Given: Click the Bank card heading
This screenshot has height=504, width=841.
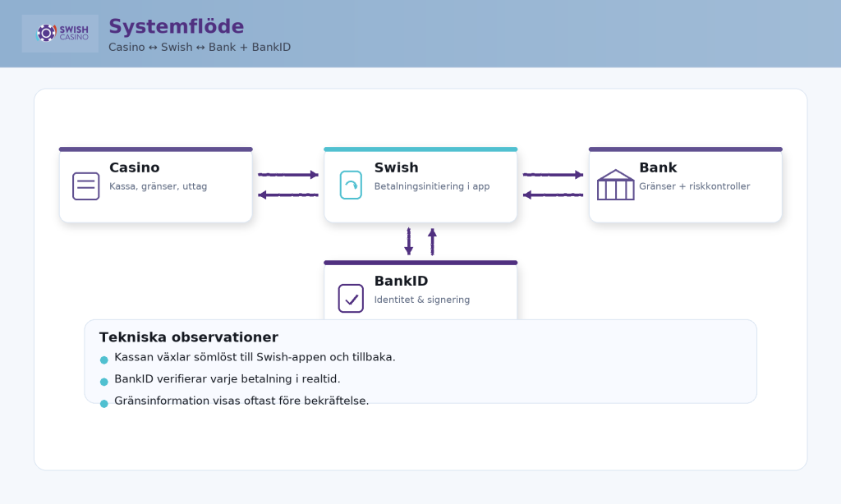Looking at the screenshot, I should 658,167.
